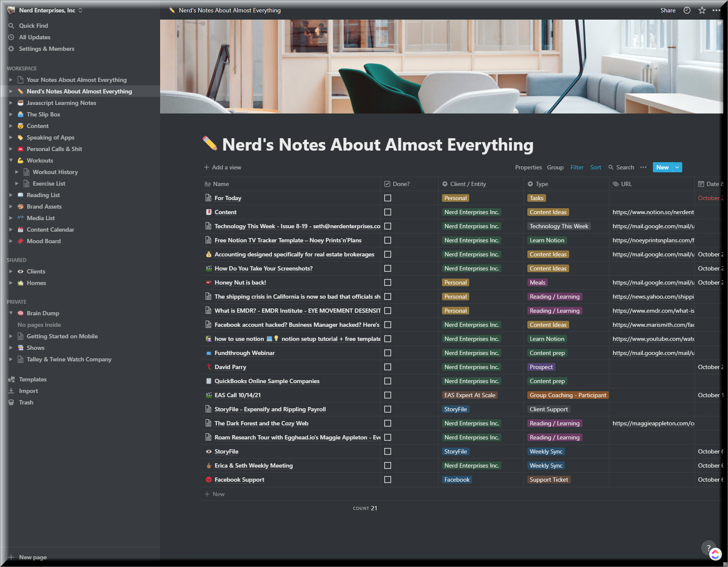
Task: Collapse the Brain Dump page toggle
Action: click(11, 313)
